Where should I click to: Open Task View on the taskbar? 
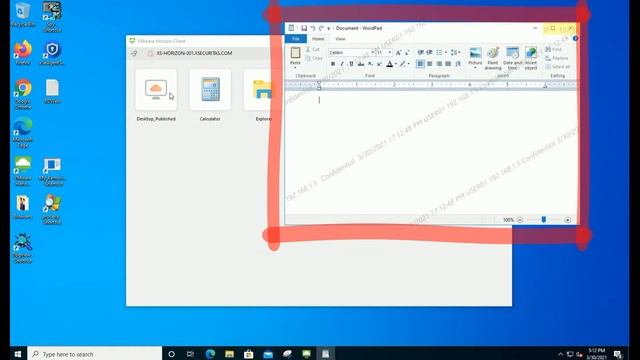[x=191, y=354]
